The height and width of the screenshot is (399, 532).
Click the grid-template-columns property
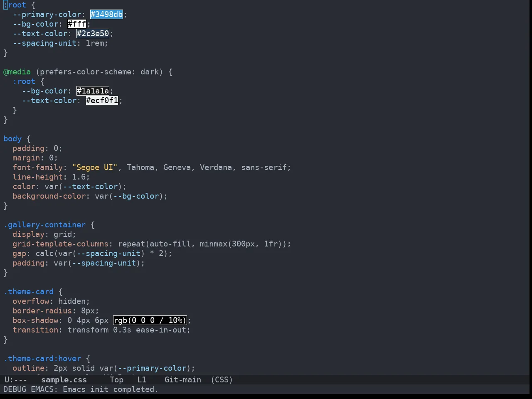[x=61, y=244]
